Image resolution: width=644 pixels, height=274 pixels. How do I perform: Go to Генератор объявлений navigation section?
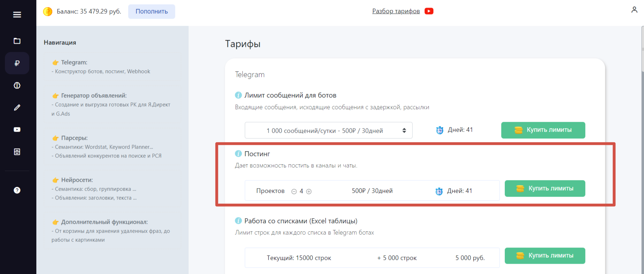(x=113, y=105)
